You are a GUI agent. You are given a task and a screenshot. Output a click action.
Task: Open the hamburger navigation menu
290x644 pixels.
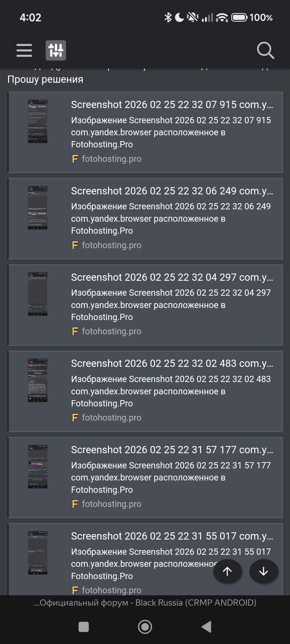click(x=24, y=50)
